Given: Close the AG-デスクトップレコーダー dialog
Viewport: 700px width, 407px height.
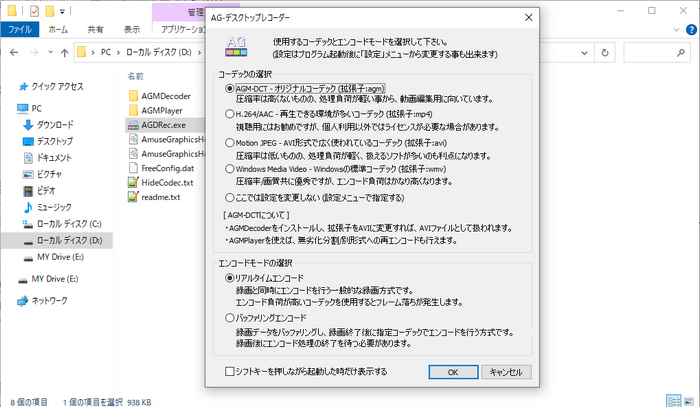Looking at the screenshot, I should coord(529,17).
